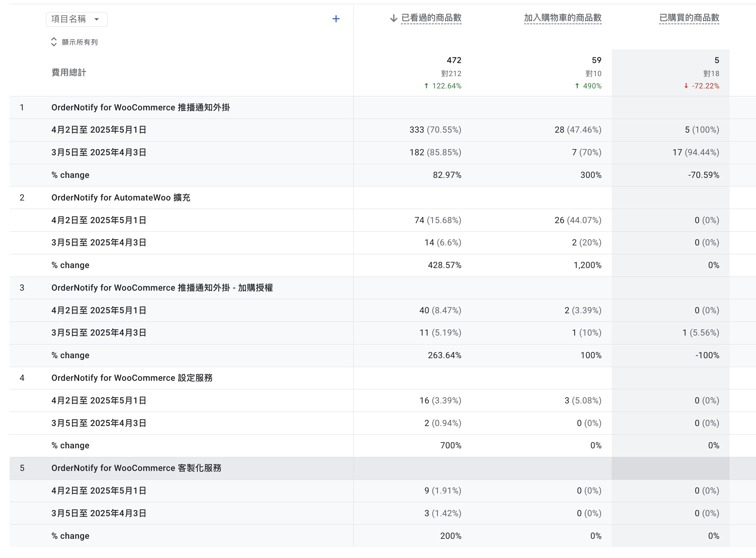The height and width of the screenshot is (558, 756).
Task: Click the cell 2 (0.94%)
Action: 443,423
